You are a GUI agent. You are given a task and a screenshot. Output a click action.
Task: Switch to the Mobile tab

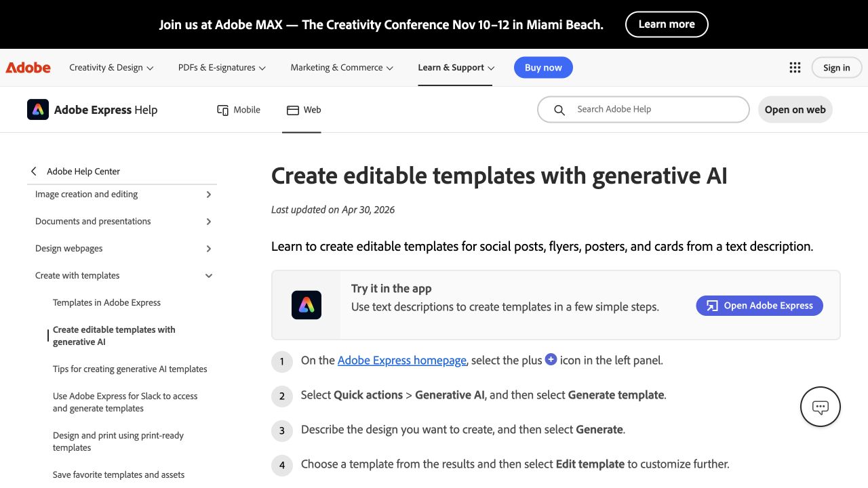tap(238, 110)
